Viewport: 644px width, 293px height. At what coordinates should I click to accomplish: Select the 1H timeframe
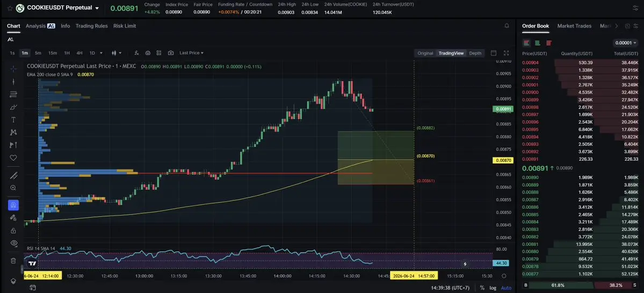(67, 53)
